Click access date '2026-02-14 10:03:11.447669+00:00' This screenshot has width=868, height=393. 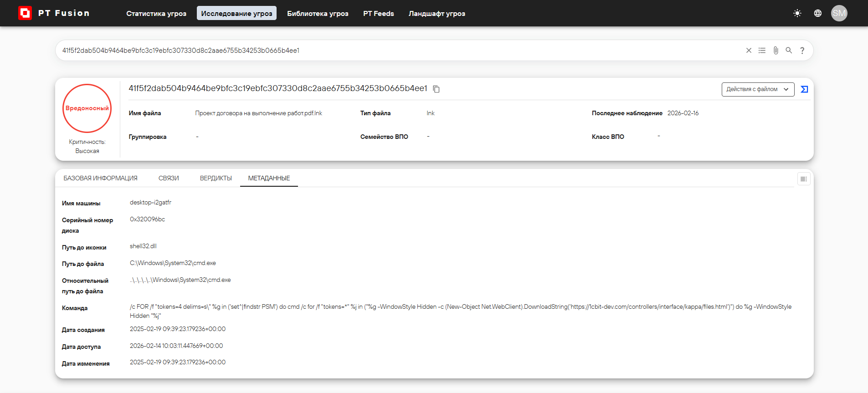(x=176, y=346)
